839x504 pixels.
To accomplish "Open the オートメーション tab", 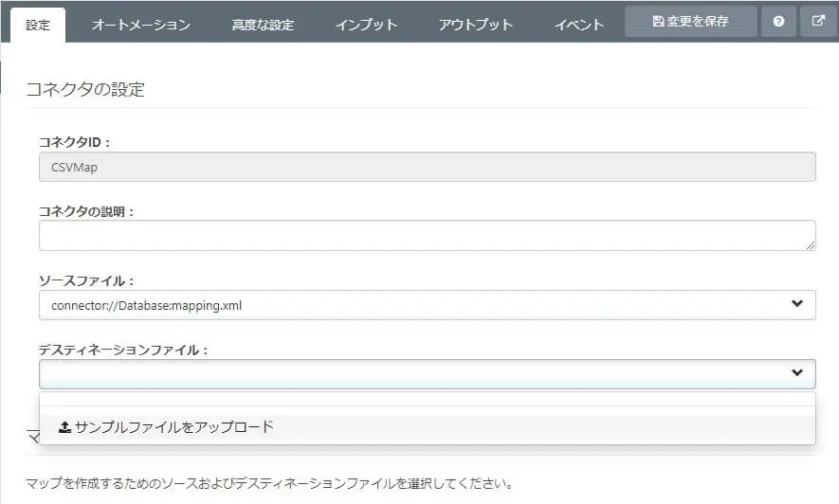I will click(x=141, y=25).
